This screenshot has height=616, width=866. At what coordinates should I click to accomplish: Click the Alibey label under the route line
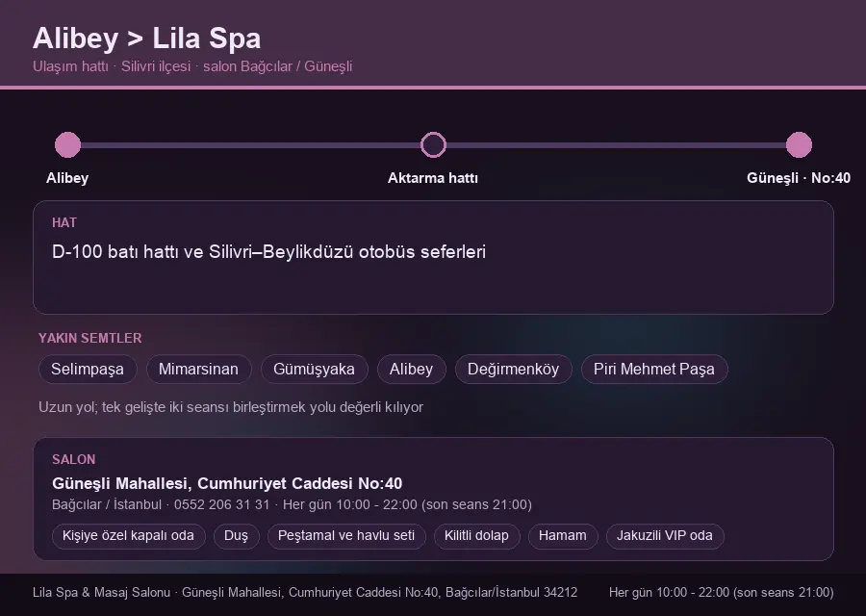click(x=67, y=178)
